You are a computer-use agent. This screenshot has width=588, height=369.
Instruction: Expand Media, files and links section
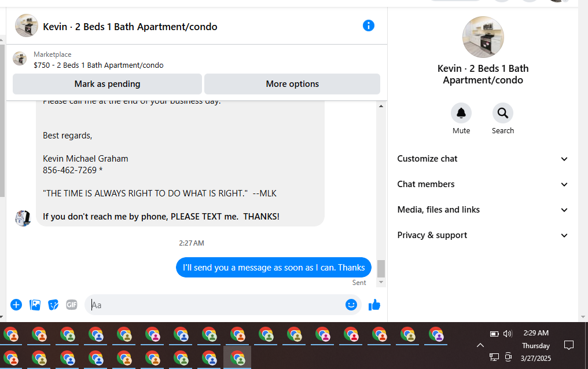point(483,210)
